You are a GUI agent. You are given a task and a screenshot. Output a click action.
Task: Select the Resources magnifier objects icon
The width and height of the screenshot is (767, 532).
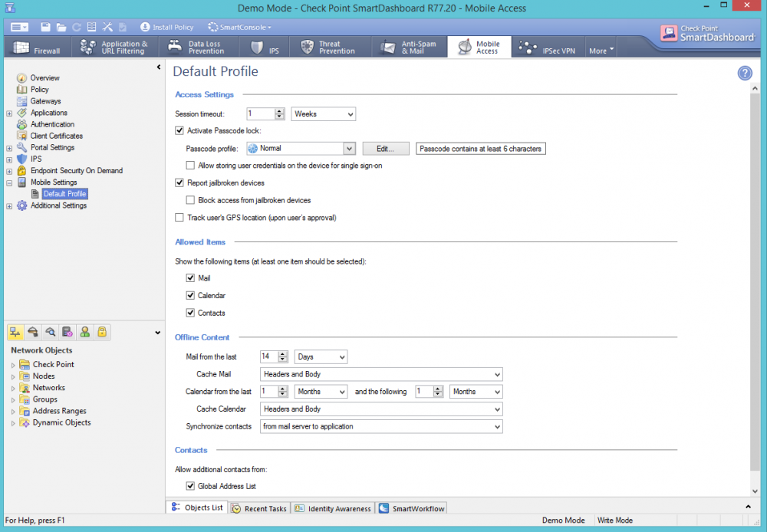tap(50, 333)
